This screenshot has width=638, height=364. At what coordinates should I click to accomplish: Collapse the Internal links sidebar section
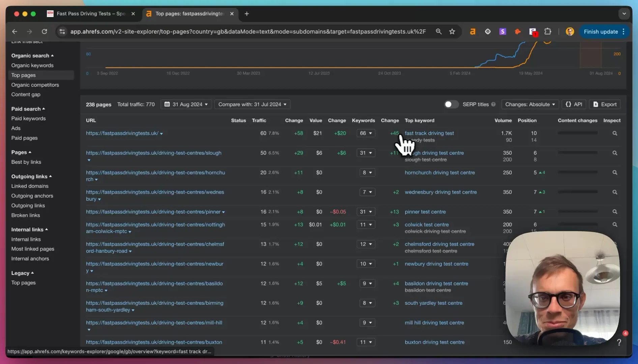tap(30, 230)
